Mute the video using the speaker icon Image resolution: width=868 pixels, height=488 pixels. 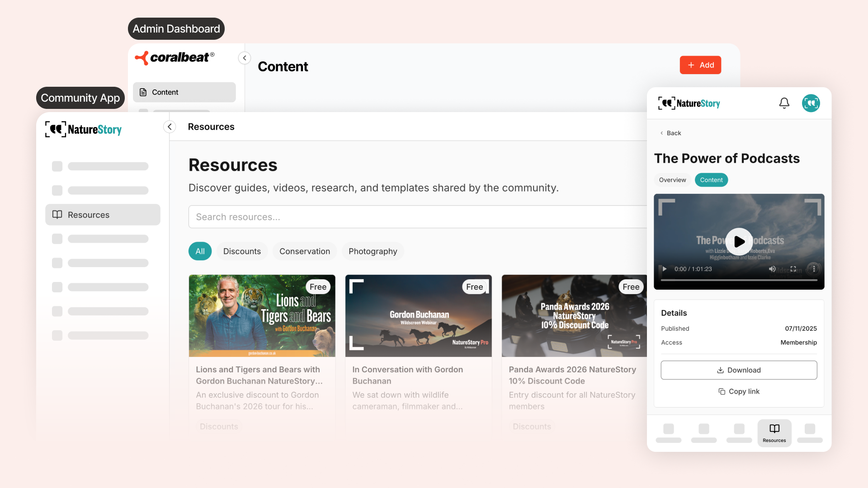tap(772, 269)
